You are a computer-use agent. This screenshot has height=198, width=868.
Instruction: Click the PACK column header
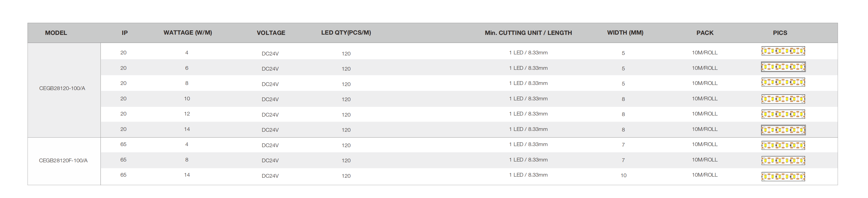[705, 33]
